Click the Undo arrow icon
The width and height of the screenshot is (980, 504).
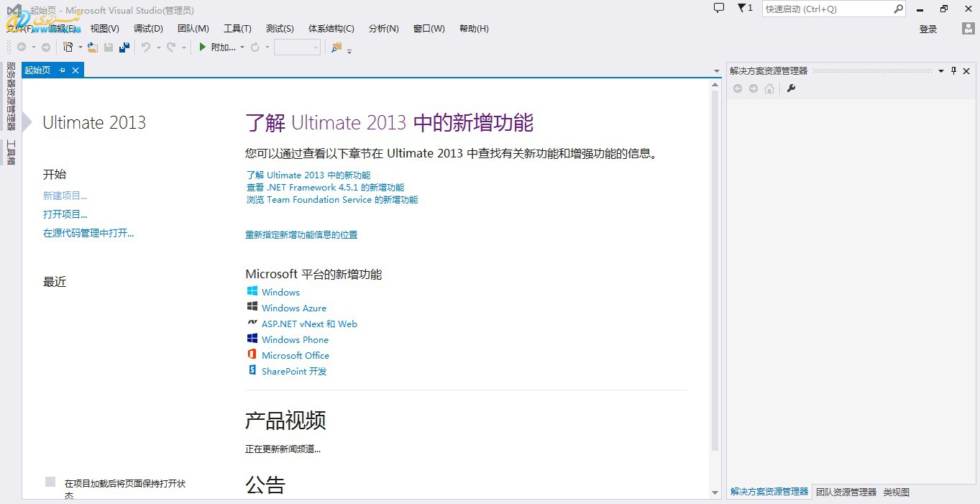(146, 47)
